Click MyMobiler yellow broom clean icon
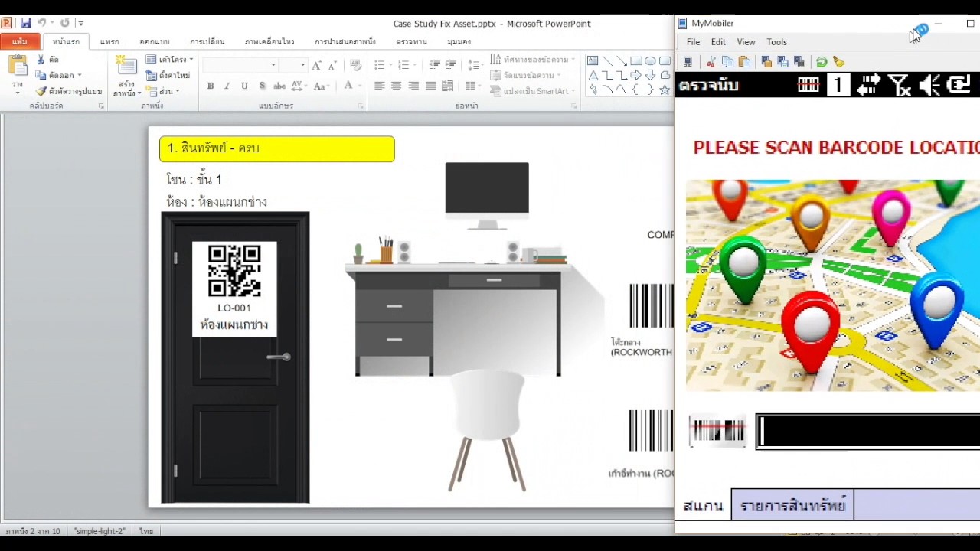980x551 pixels. [838, 62]
